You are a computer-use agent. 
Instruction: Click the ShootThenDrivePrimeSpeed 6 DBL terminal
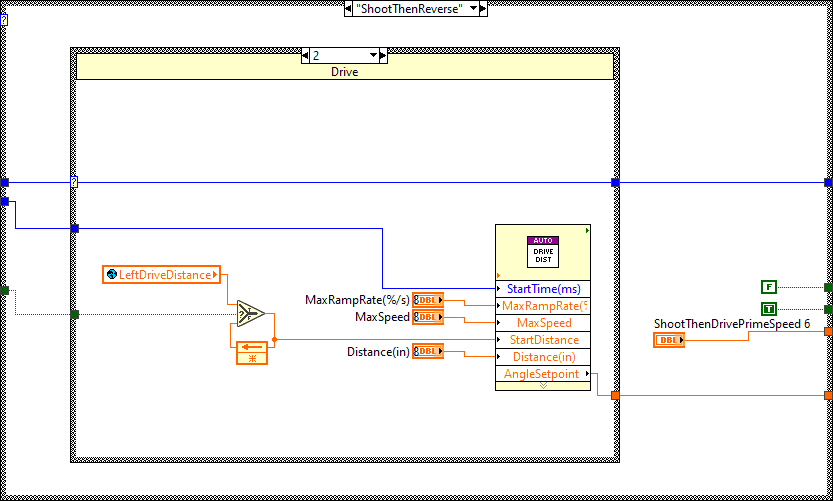tap(669, 340)
